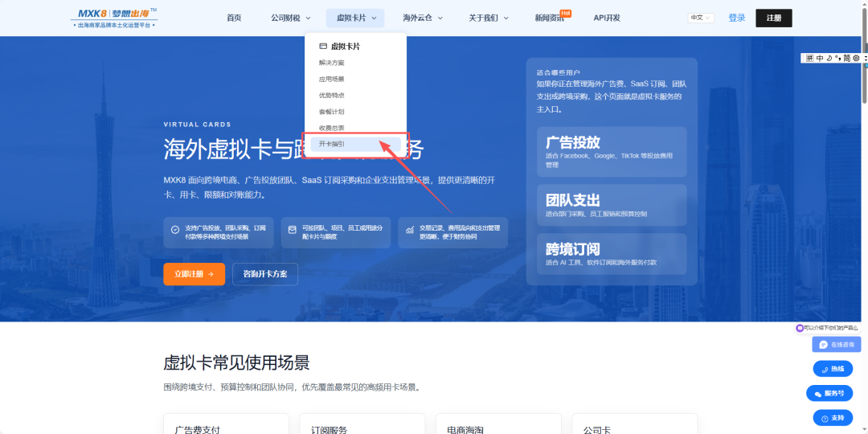Open API开发 in the navigation bar
868x434 pixels.
pos(607,18)
